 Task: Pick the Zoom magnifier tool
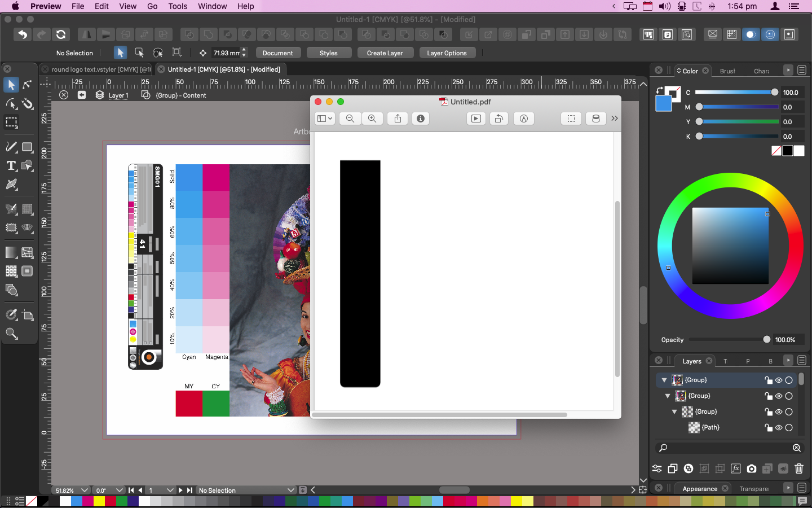coord(11,334)
